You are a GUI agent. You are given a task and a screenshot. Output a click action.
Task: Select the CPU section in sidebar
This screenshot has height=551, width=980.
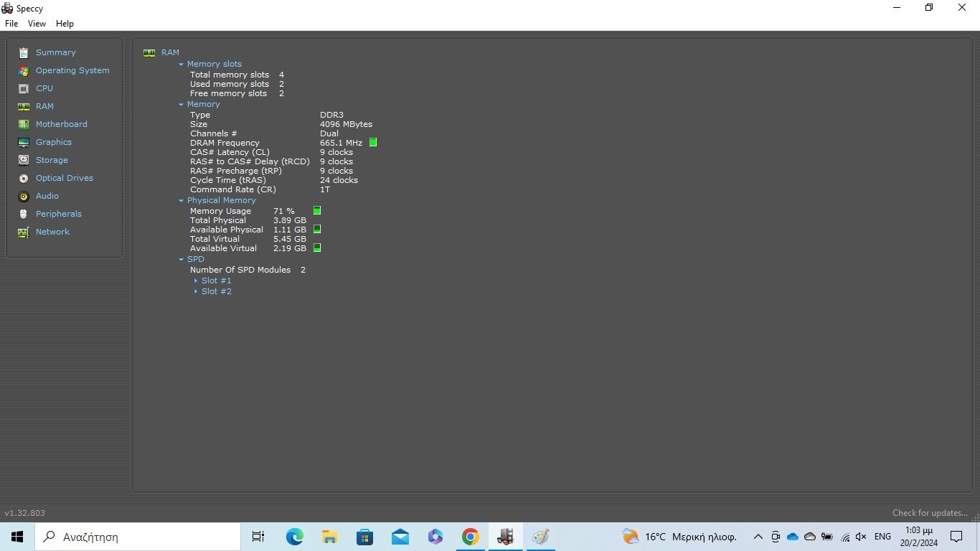point(44,88)
